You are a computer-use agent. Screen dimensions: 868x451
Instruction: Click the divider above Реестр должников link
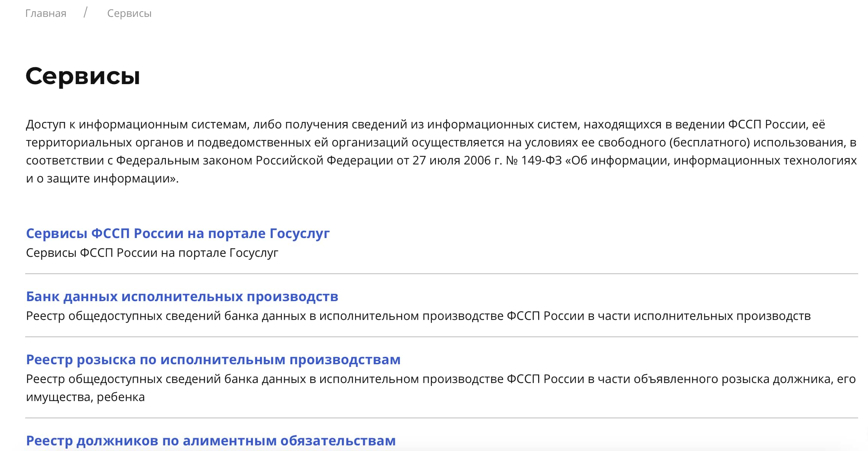click(x=441, y=418)
